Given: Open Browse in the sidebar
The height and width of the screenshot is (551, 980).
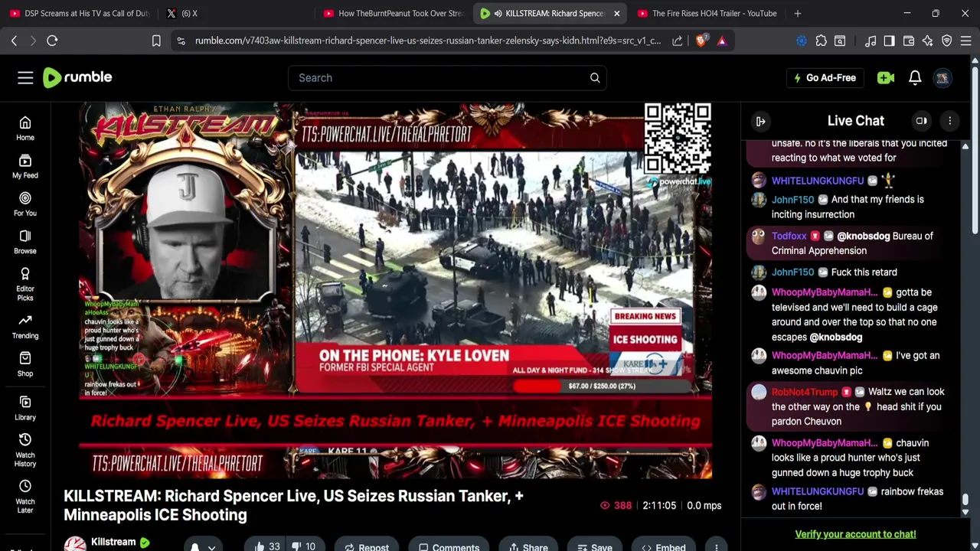Looking at the screenshot, I should pos(25,242).
